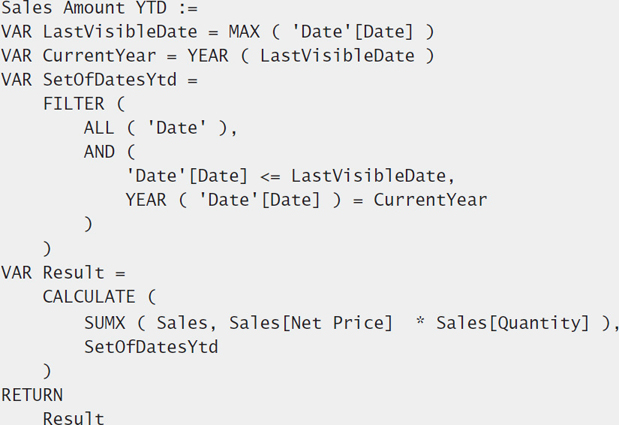
Task: Click the final Result on last line
Action: [74, 418]
